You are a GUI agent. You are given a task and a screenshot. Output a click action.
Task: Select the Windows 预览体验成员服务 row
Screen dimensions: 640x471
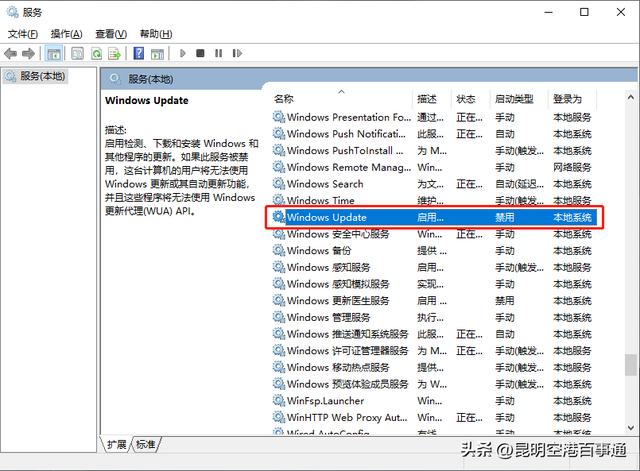[x=434, y=384]
